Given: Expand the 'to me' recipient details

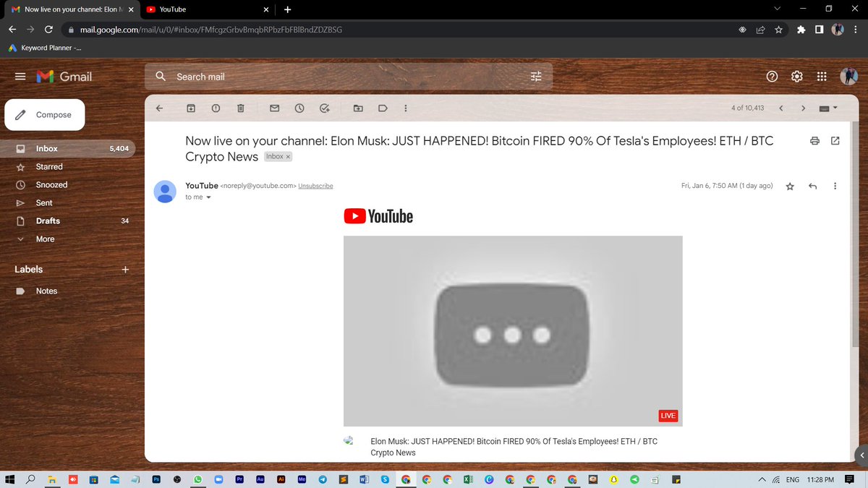Looking at the screenshot, I should pyautogui.click(x=208, y=197).
